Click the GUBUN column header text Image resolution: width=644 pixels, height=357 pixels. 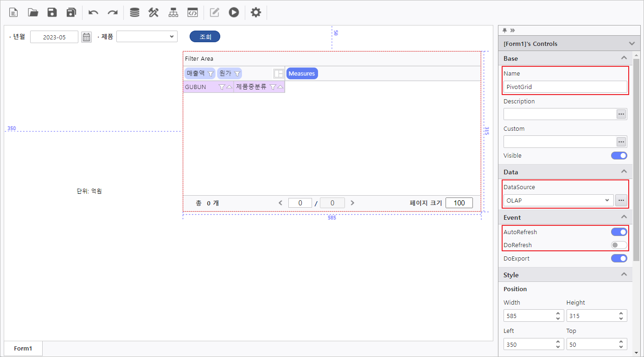pos(195,87)
